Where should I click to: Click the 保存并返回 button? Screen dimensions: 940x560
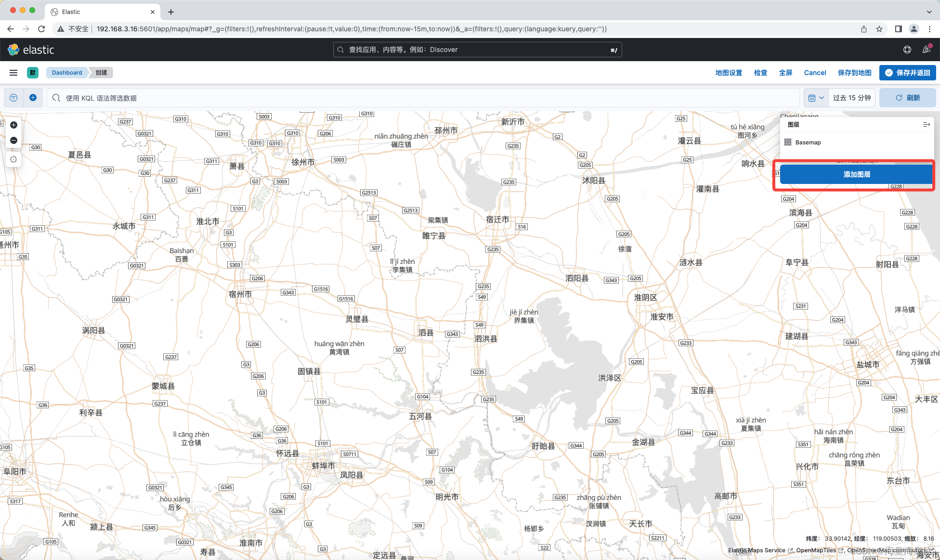click(907, 73)
